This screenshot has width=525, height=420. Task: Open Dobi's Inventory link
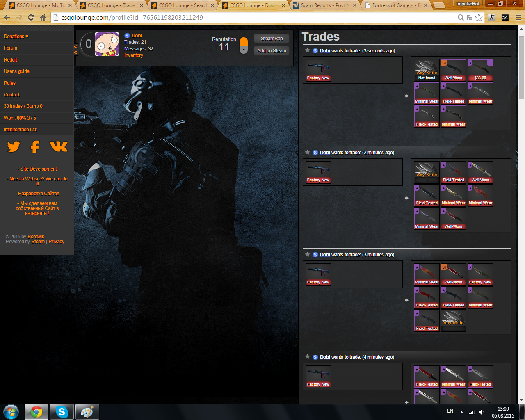coord(134,55)
